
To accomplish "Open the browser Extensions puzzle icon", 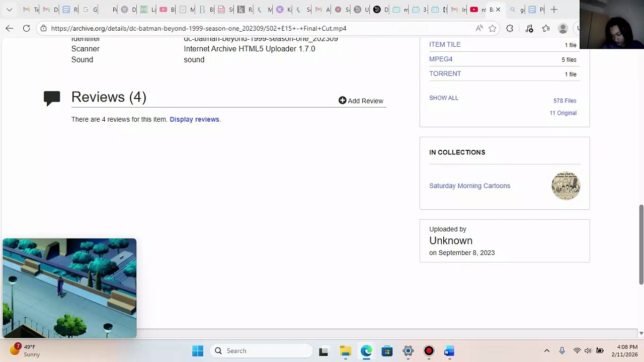I will [x=510, y=29].
